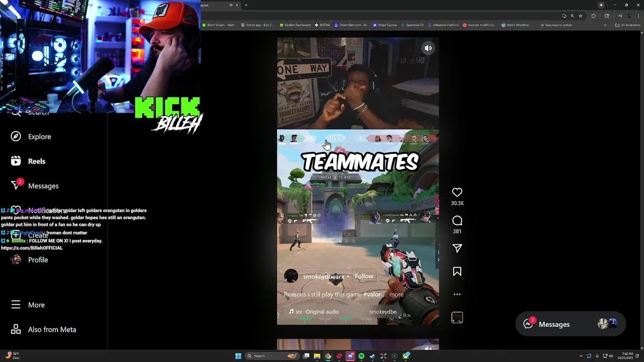Open File Explorer from taskbar
This screenshot has width=644, height=362.
pos(317,356)
